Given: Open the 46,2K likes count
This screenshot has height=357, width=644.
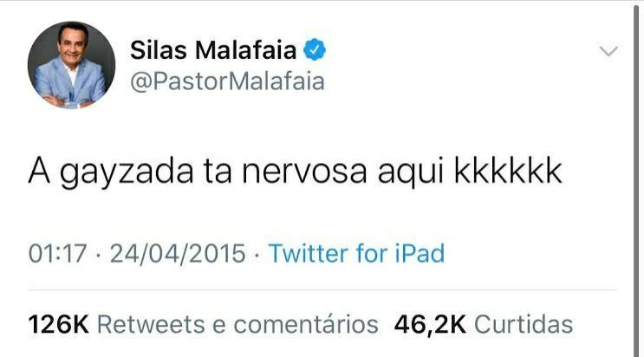Looking at the screenshot, I should point(430,325).
